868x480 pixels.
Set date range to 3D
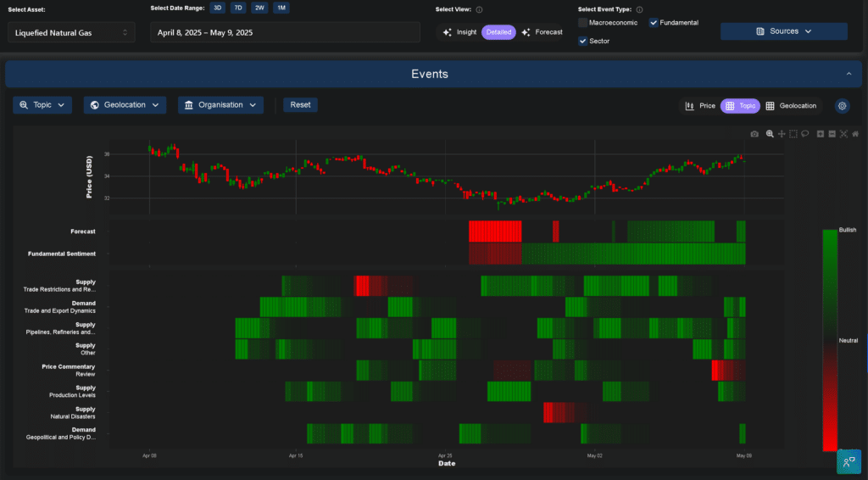(218, 8)
